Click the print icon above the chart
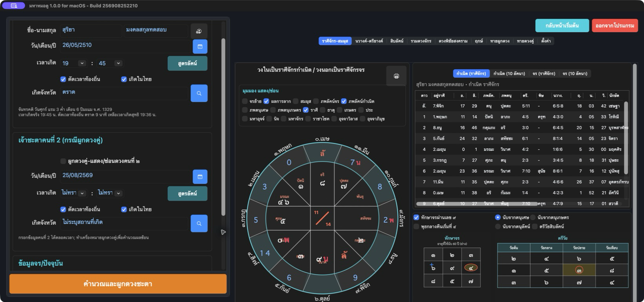Image resolution: width=644 pixels, height=302 pixels. [396, 76]
